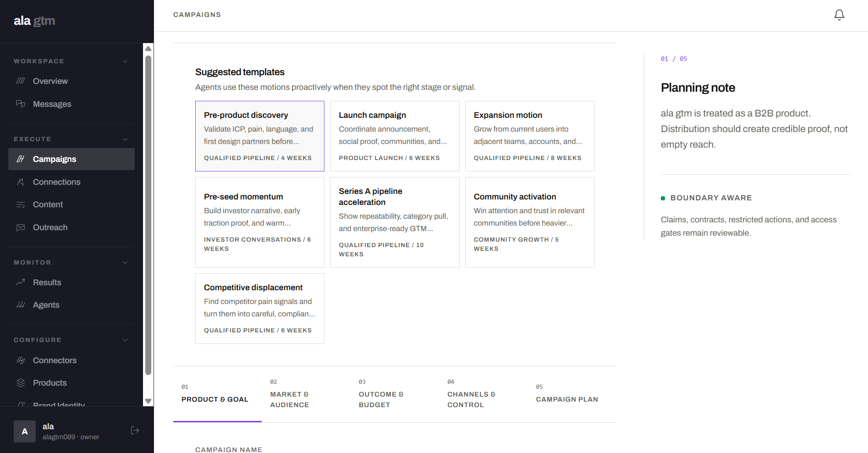Click the alagtm089 · owner text
This screenshot has width=868, height=453.
tap(71, 437)
